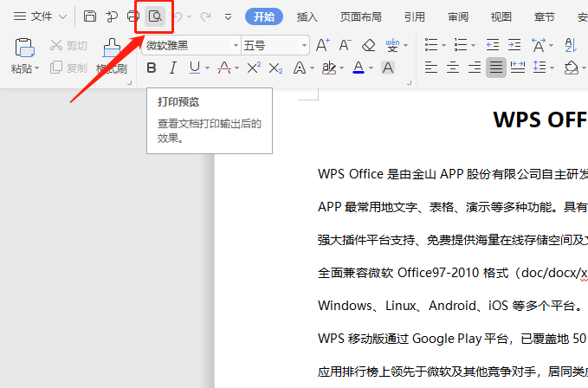This screenshot has width=588, height=388.
Task: Click the 剪切 cut button
Action: (x=68, y=46)
